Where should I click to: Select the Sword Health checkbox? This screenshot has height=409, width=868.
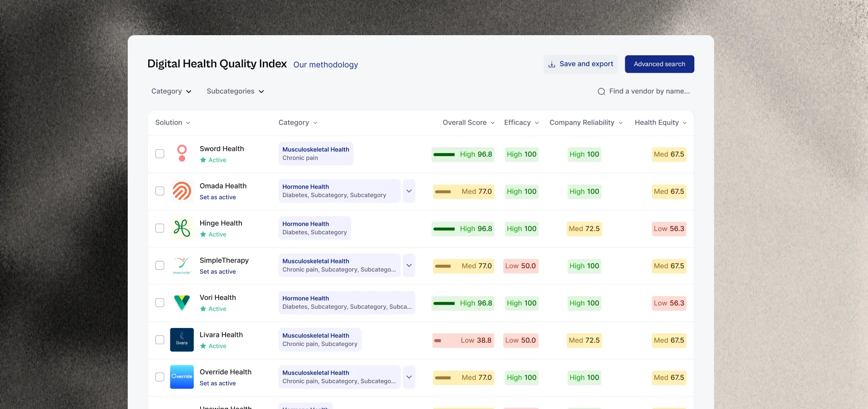160,154
